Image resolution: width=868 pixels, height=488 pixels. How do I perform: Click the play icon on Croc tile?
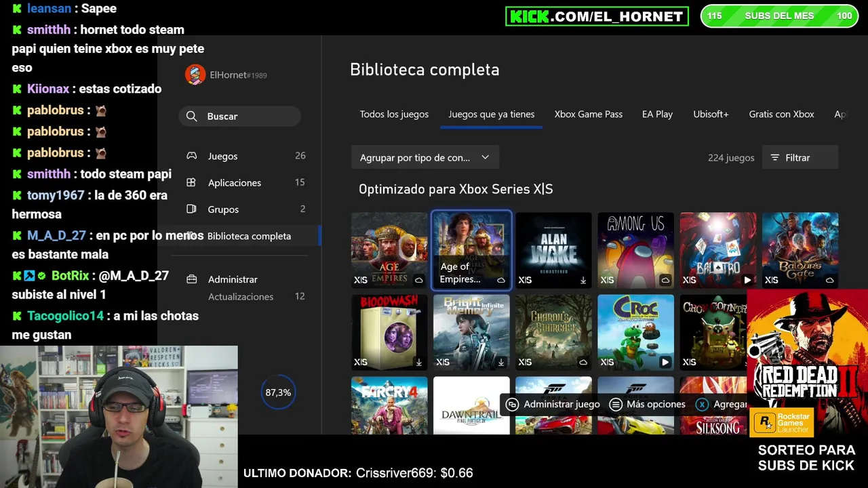[x=665, y=362]
